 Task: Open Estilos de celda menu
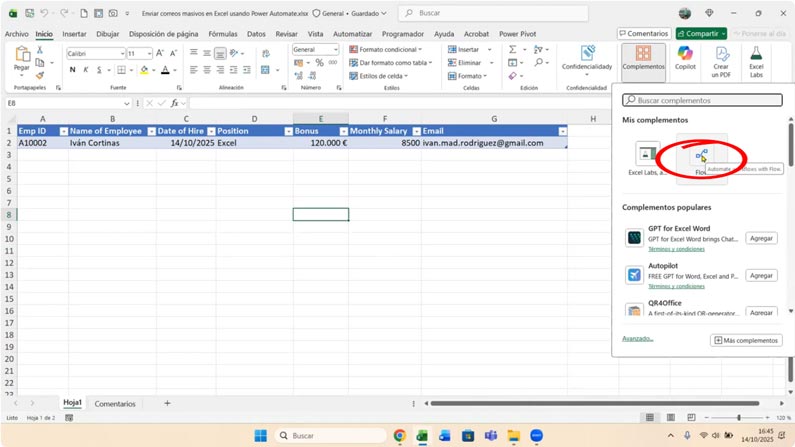379,76
